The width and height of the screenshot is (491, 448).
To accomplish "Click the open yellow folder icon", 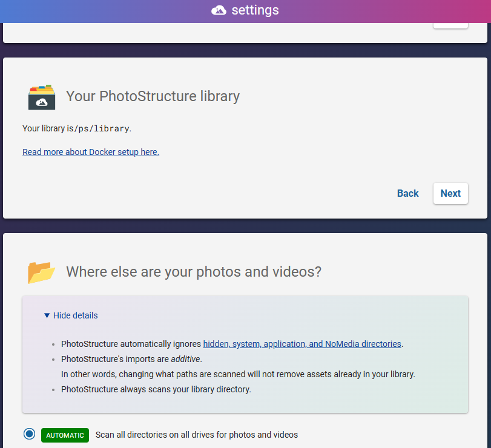I will pos(41,272).
